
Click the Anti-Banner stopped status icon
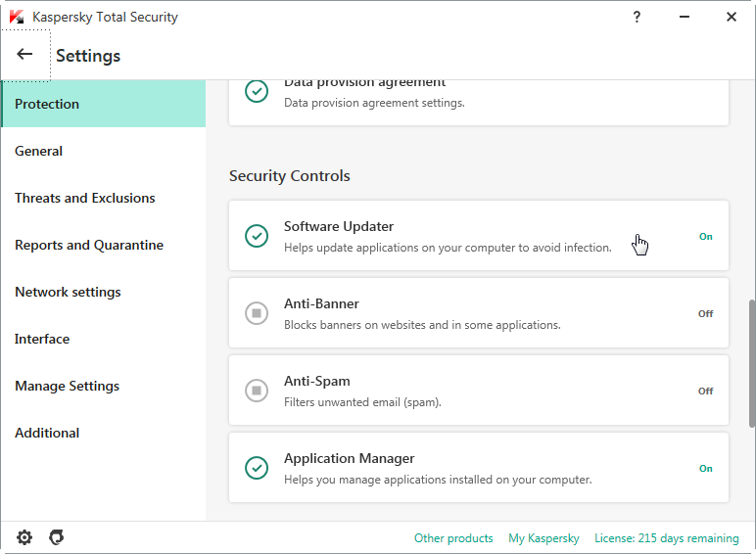click(x=257, y=313)
